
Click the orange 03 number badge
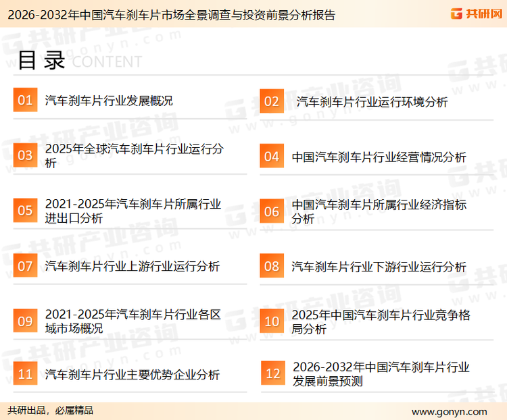click(25, 155)
